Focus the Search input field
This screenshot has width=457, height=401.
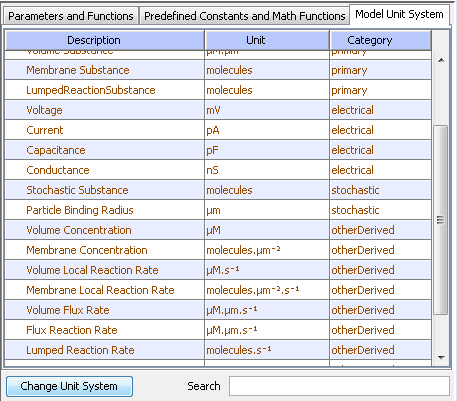(x=339, y=386)
